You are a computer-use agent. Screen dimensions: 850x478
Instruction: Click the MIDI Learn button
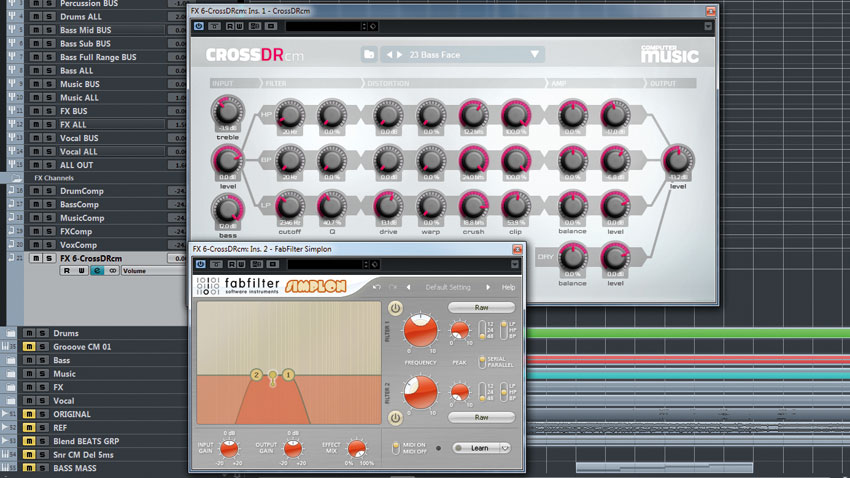[475, 448]
